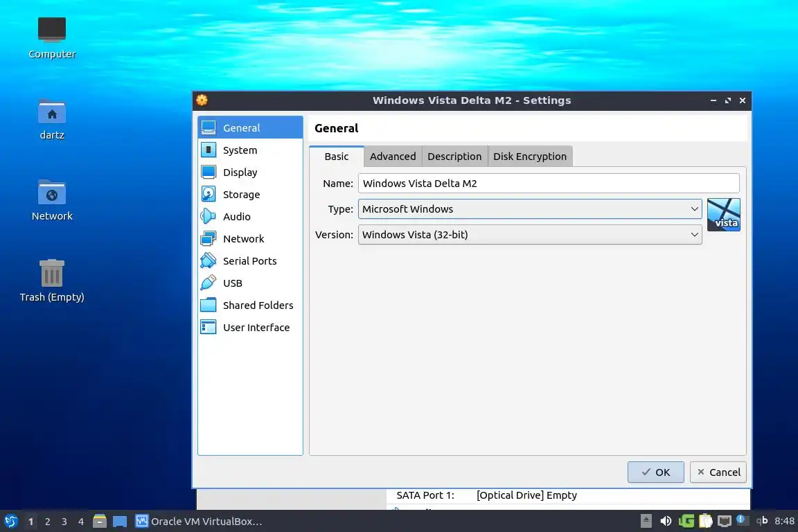798x532 pixels.
Task: Click the 8:48 clock in the panel
Action: [x=784, y=521]
